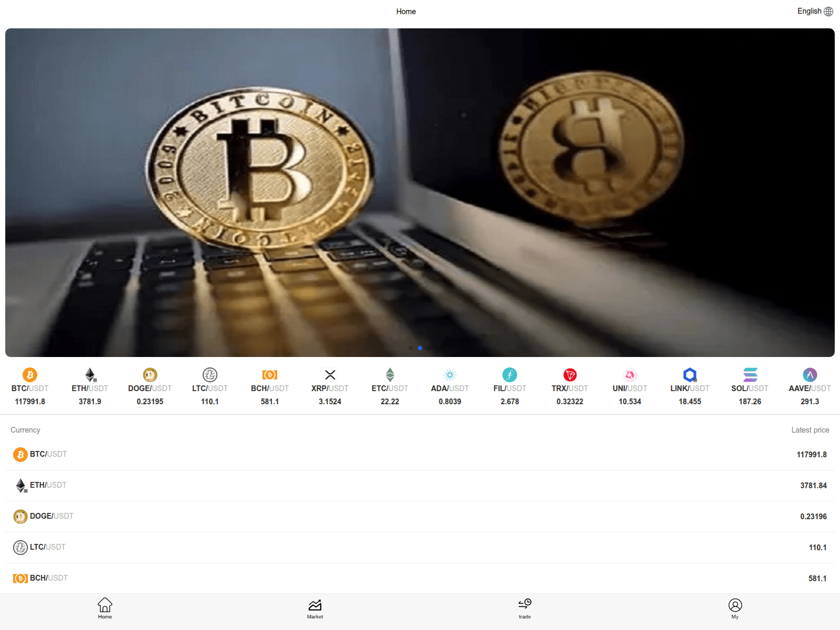840x630 pixels.
Task: Click the Bitcoin icon in currency list
Action: pos(20,455)
